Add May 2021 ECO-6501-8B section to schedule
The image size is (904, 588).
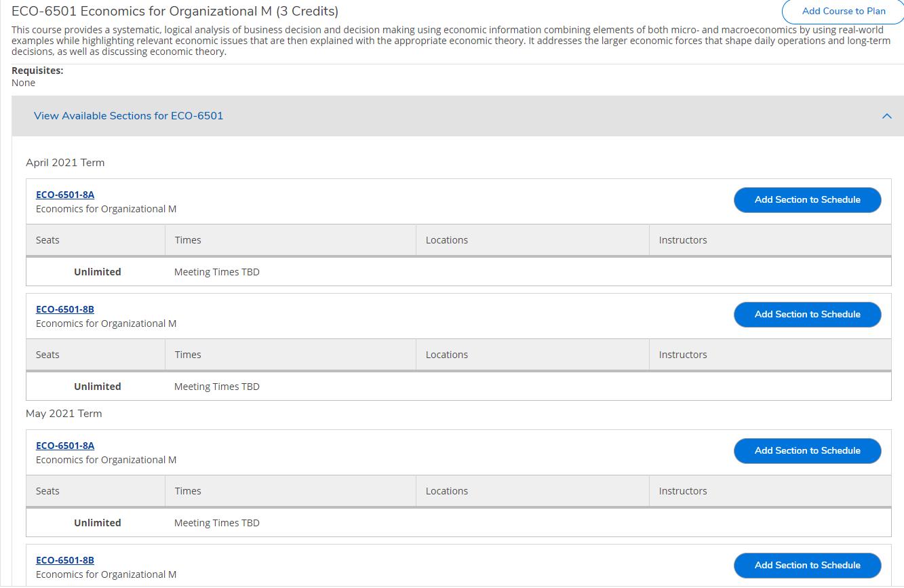coord(807,566)
